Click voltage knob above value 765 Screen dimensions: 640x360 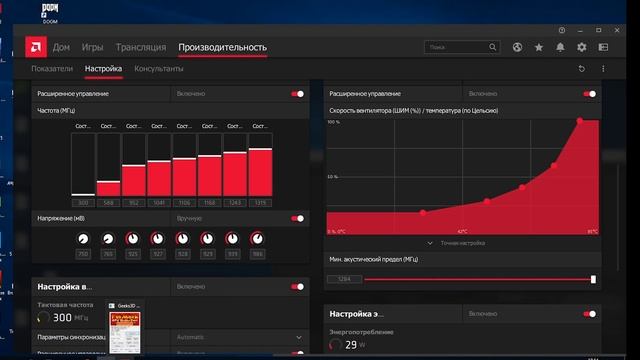(x=108, y=239)
